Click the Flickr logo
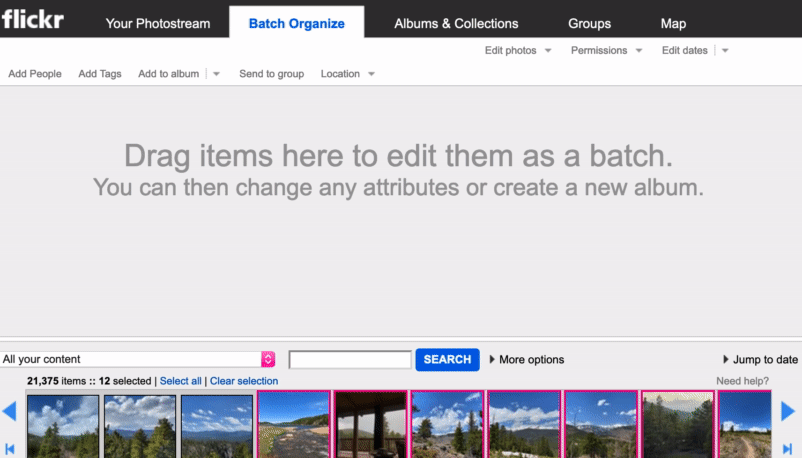This screenshot has height=458, width=802. pos(33,19)
